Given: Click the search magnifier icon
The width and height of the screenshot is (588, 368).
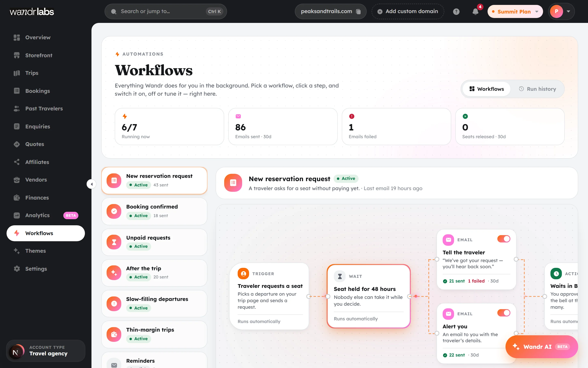Looking at the screenshot, I should coord(114,11).
